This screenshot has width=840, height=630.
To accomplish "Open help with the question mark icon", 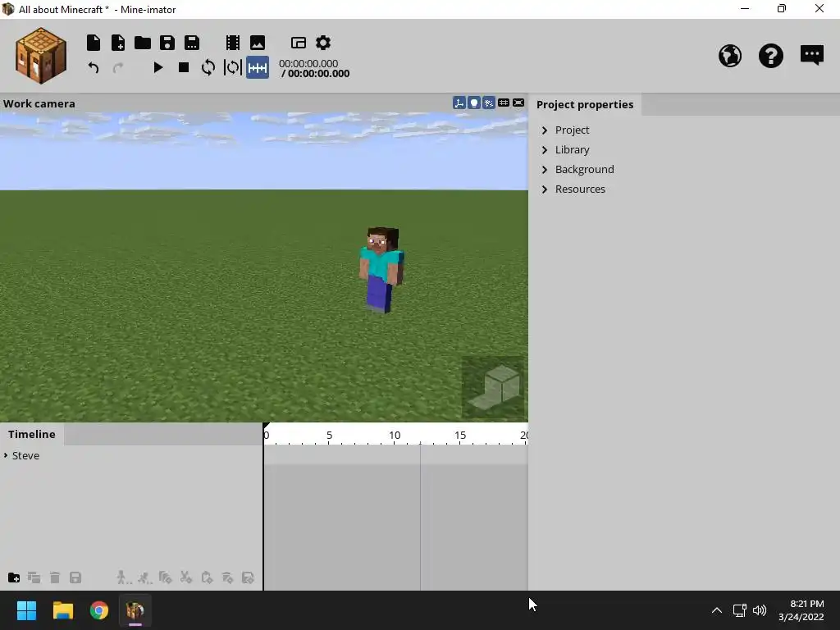I will click(x=771, y=56).
